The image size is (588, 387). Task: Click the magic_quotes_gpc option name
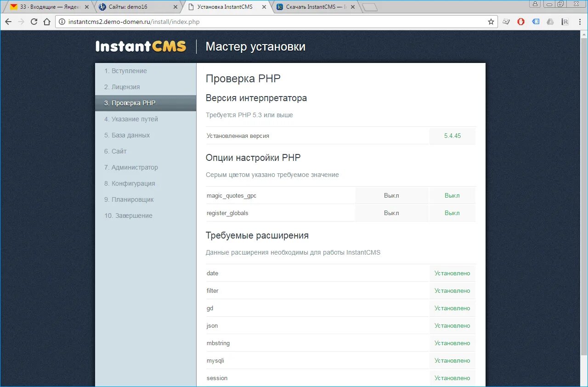tap(232, 195)
